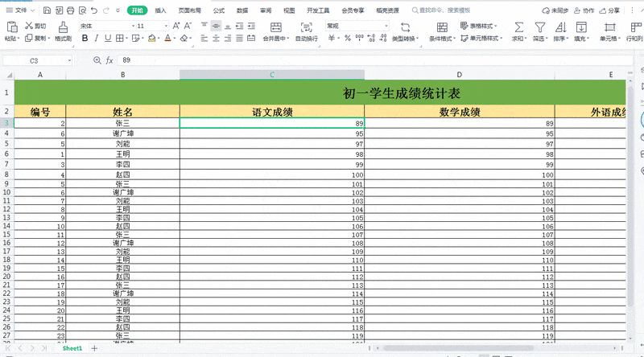Image resolution: width=644 pixels, height=357 pixels.
Task: Expand the Name Box dropdown arrow
Action: 69,61
